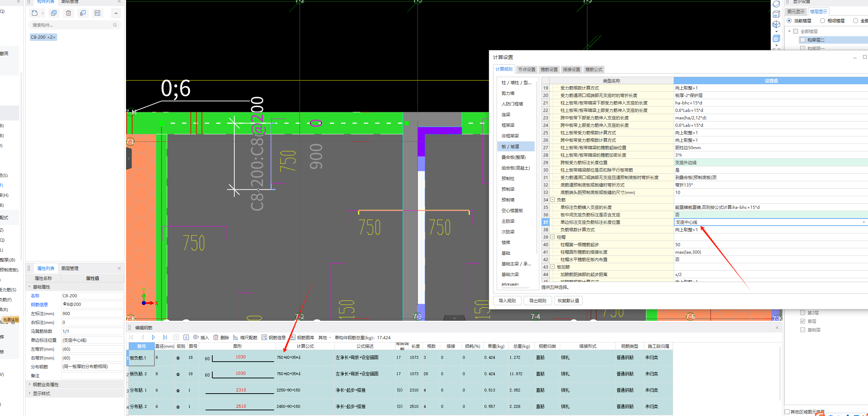This screenshot has width=868, height=416.
Task: Open the 节点设置 tab in 计算设置
Action: (x=526, y=70)
